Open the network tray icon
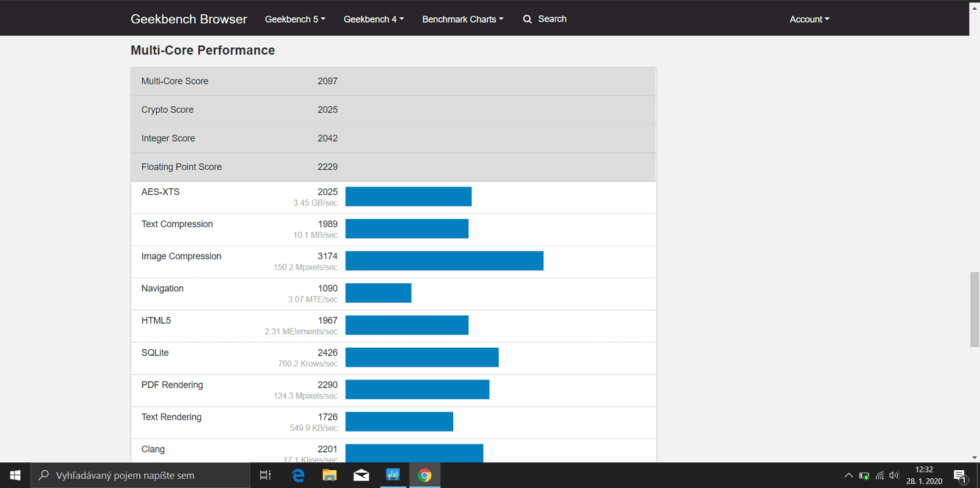 click(x=880, y=475)
